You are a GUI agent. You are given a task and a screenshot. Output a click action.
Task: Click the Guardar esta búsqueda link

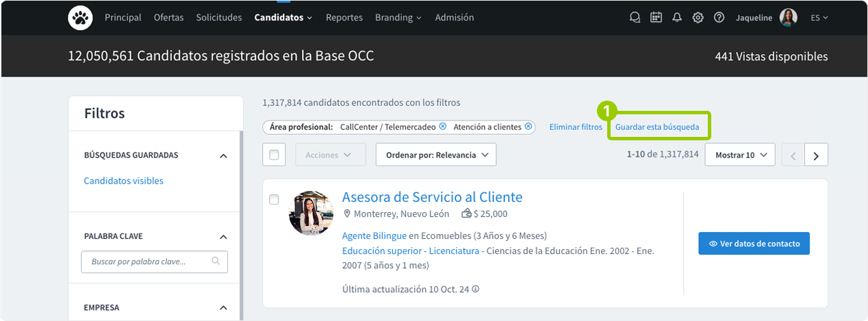[x=657, y=127]
